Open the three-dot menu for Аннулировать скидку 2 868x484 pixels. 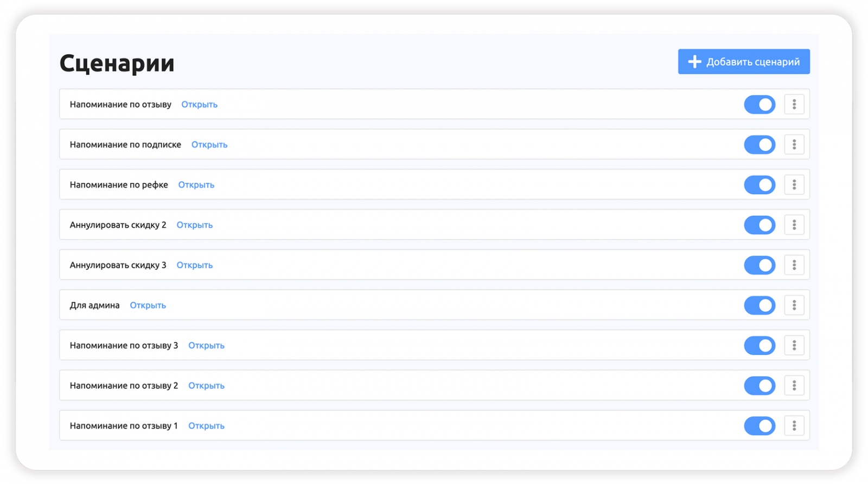[x=794, y=225]
